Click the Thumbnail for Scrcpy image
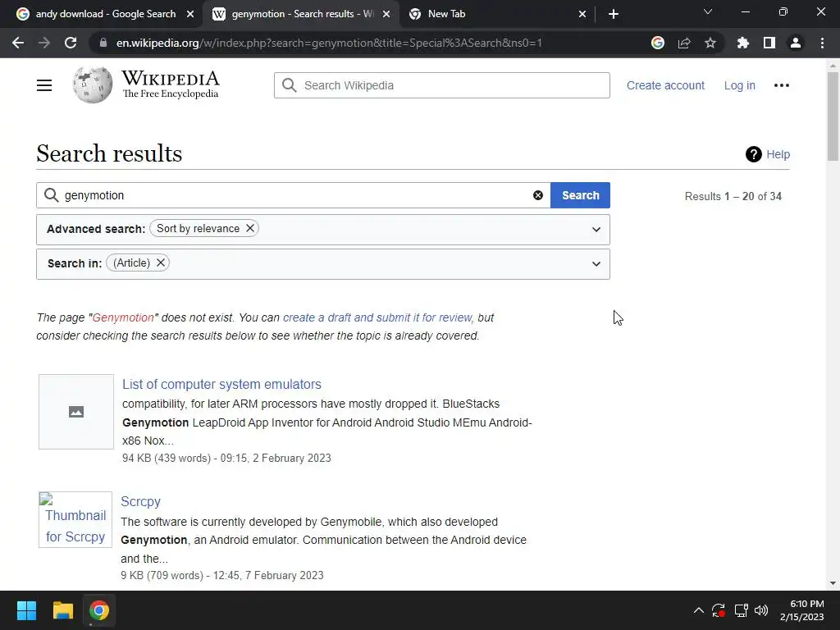Viewport: 840px width, 630px height. tap(75, 519)
